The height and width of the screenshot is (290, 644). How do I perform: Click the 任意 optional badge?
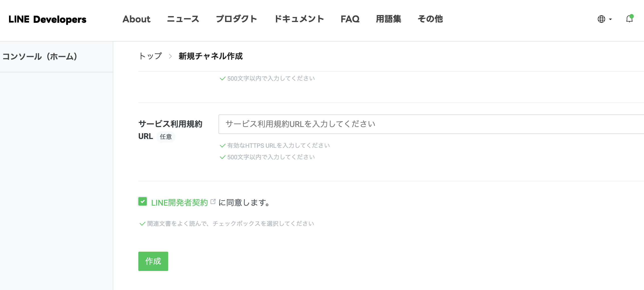[166, 137]
